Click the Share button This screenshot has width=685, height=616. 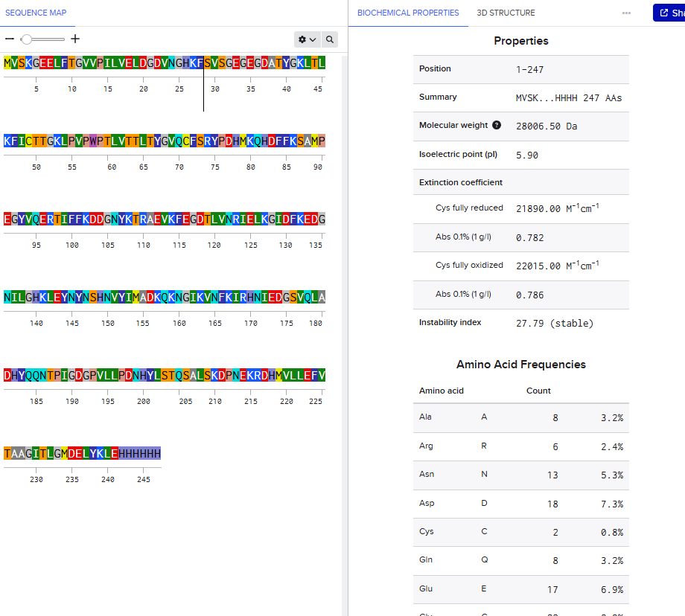(669, 13)
